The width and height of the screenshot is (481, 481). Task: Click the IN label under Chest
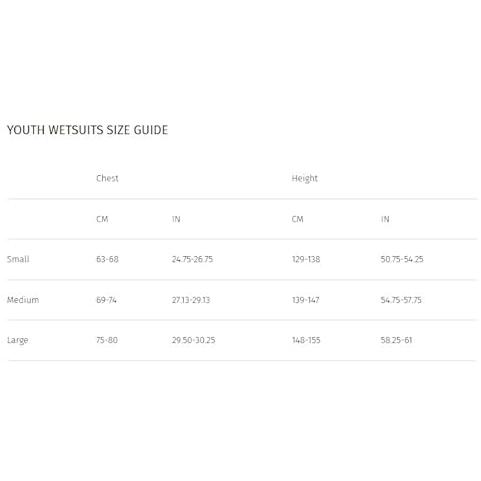click(x=176, y=219)
